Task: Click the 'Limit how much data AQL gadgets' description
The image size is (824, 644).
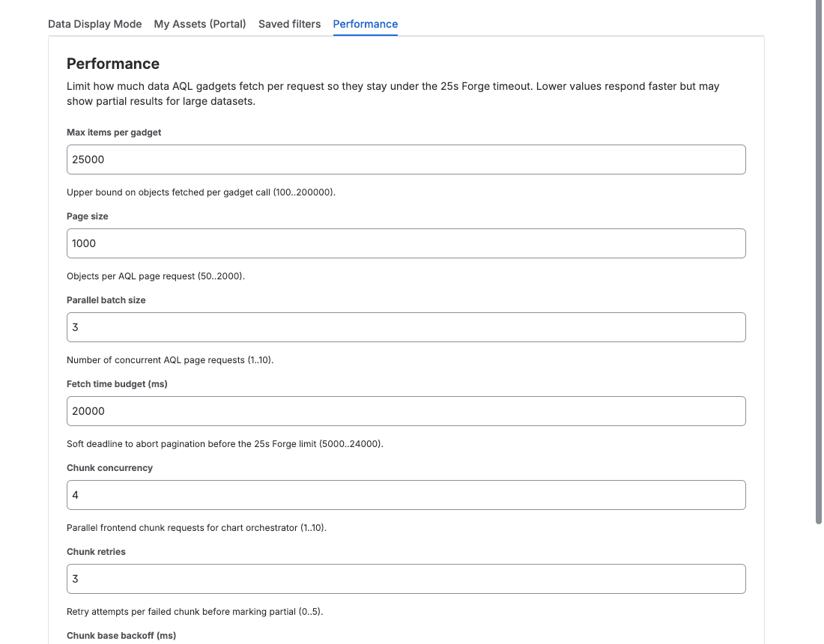Action: (393, 94)
